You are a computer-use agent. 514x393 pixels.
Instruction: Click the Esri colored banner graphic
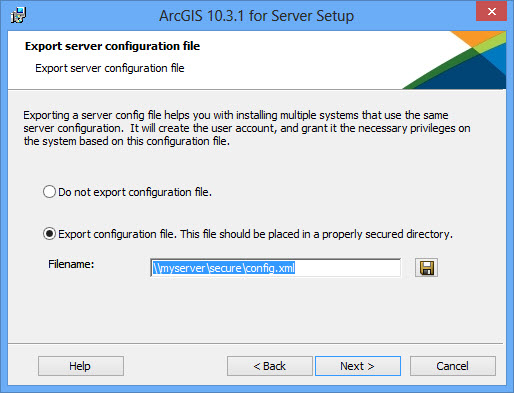point(454,60)
